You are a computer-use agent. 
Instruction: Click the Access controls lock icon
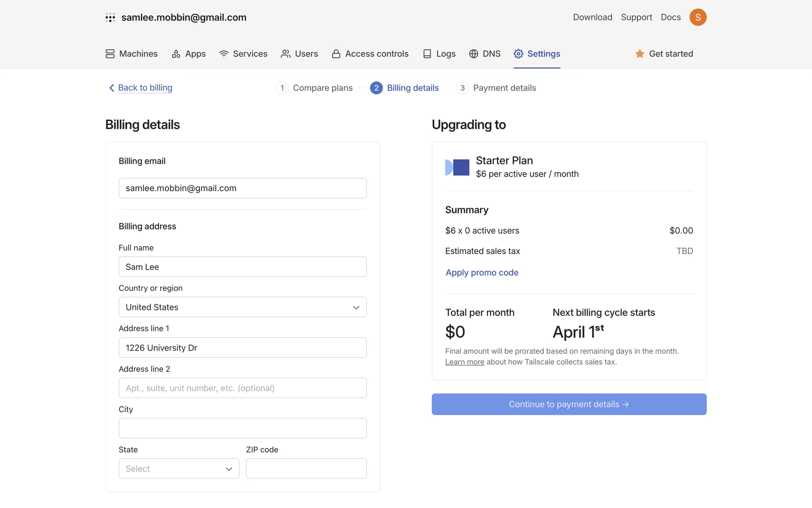pyautogui.click(x=336, y=54)
